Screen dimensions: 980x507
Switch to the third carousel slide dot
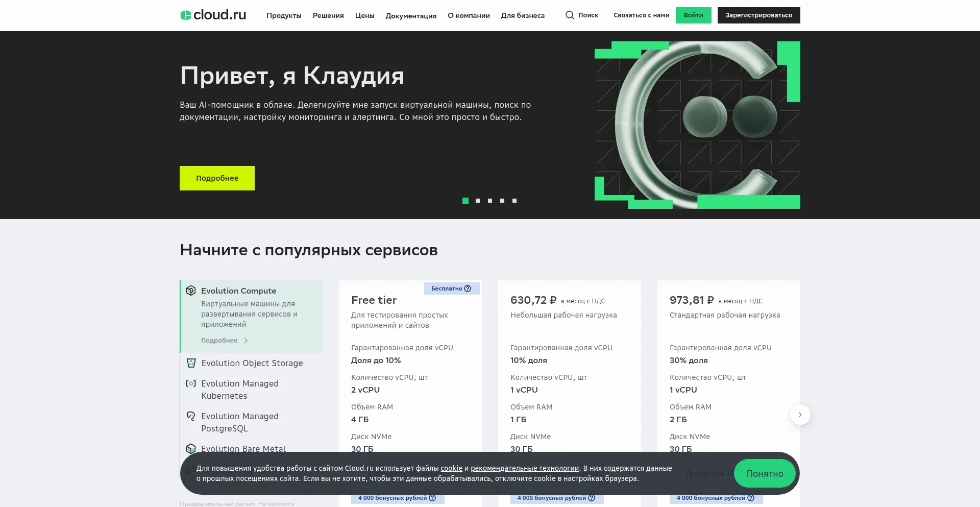[490, 201]
